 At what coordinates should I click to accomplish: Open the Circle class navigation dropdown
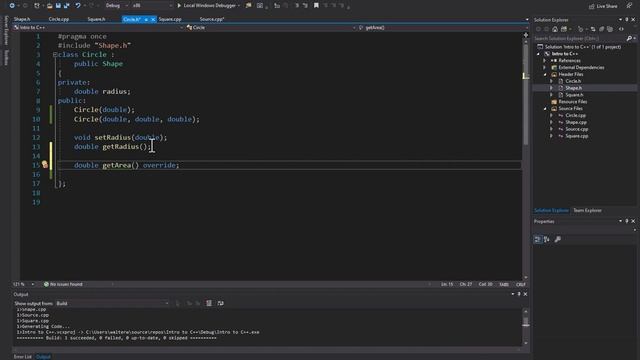pyautogui.click(x=271, y=28)
